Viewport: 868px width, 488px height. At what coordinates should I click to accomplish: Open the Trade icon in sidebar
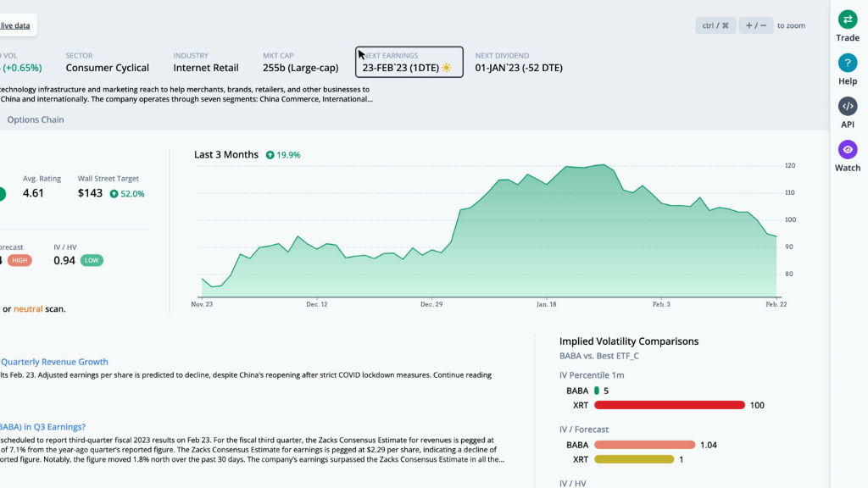click(x=848, y=19)
